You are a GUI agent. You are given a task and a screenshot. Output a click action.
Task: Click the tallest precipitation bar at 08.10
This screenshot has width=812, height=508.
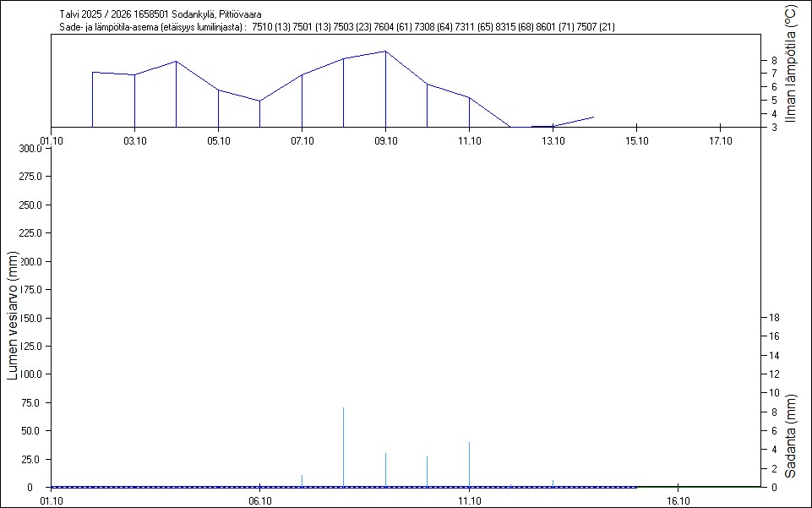pos(343,446)
